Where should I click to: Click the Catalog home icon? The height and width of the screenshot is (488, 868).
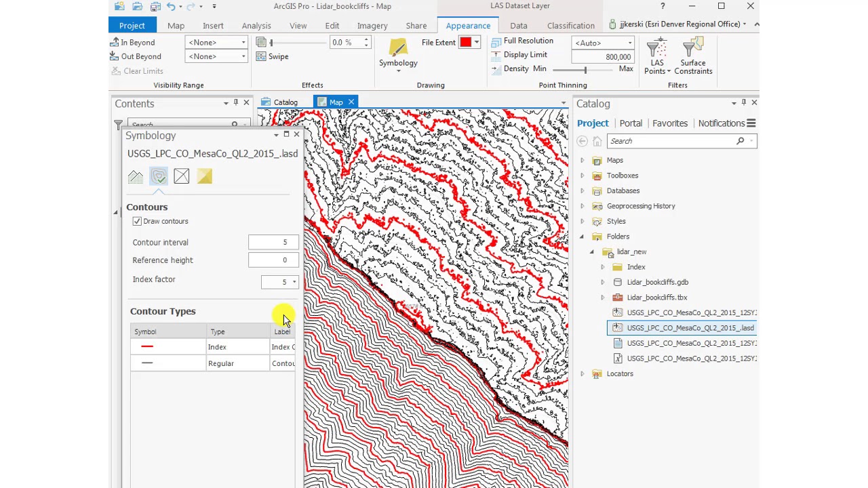click(x=597, y=141)
